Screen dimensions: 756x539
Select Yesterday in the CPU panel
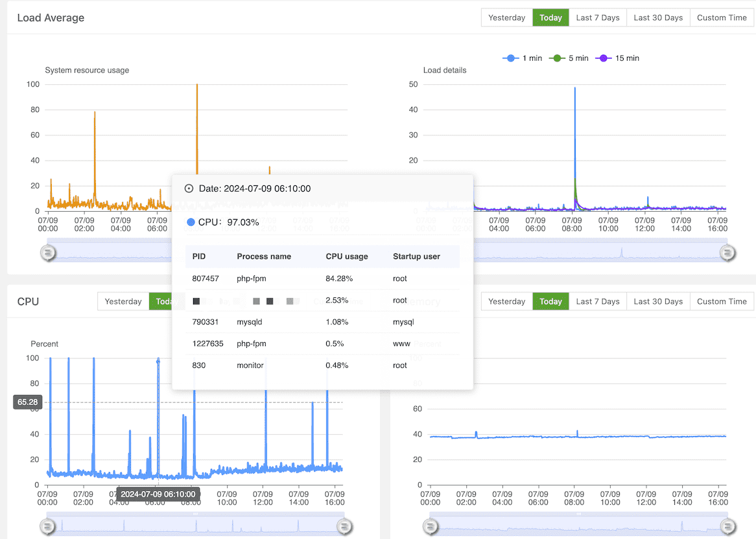pos(123,301)
